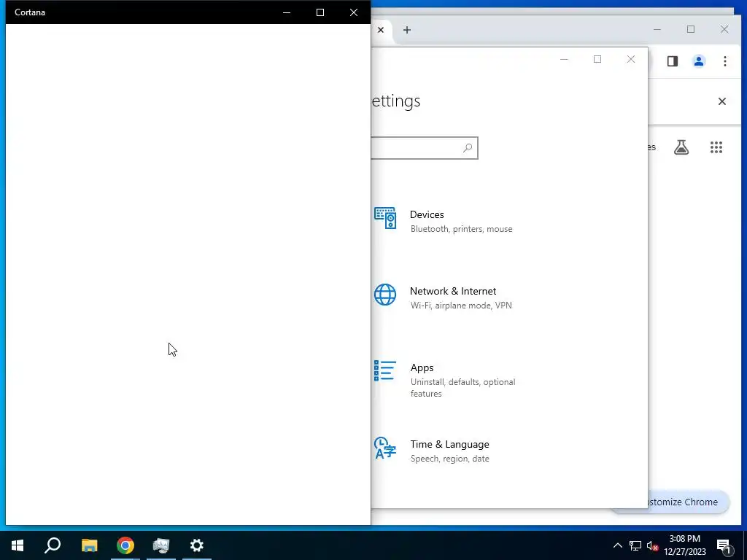
Task: Select the Apps heading in Settings
Action: pos(422,367)
